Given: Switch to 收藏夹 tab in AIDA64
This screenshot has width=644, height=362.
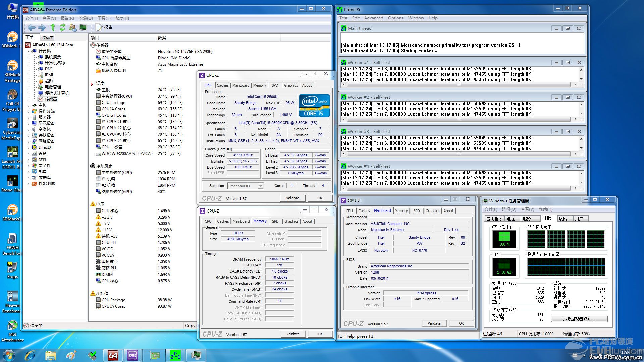Looking at the screenshot, I should coord(47,37).
